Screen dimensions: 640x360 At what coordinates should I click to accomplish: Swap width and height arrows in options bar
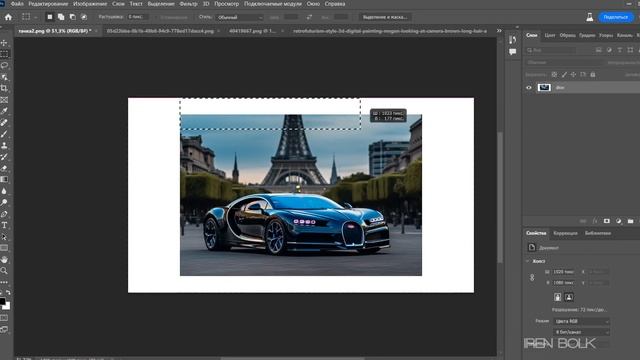coord(309,17)
